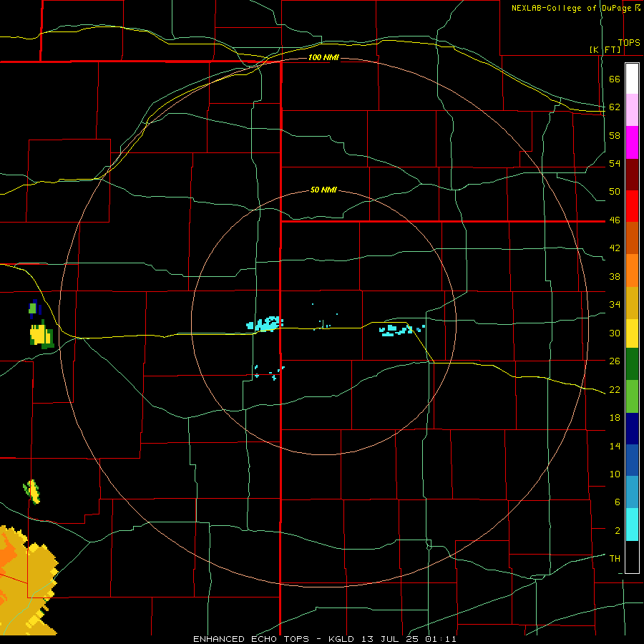
Task: Click the white top swatch of the legend
Action: click(632, 79)
